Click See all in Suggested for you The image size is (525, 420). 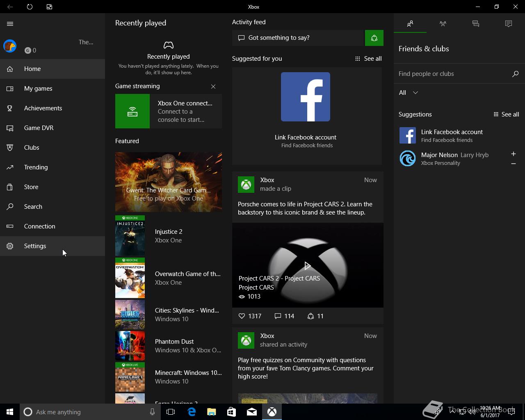tap(368, 59)
